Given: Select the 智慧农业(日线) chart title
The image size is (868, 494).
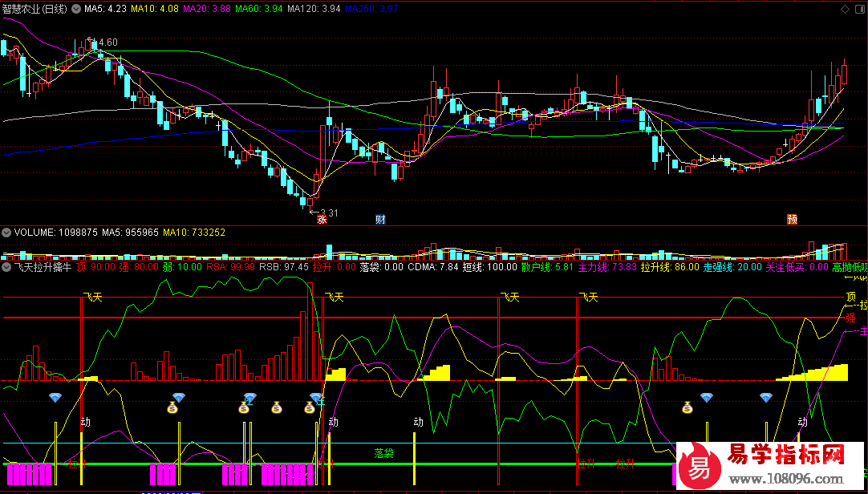Looking at the screenshot, I should click(x=35, y=9).
